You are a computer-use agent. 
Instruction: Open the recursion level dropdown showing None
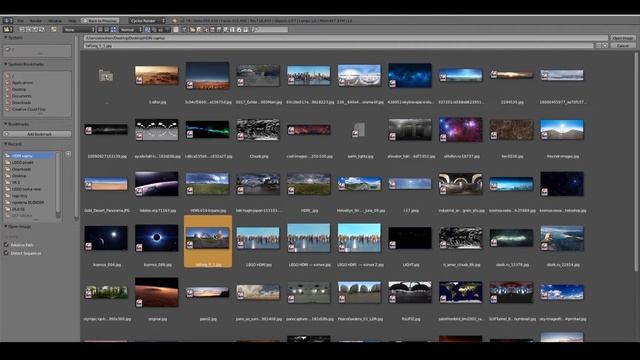click(79, 29)
